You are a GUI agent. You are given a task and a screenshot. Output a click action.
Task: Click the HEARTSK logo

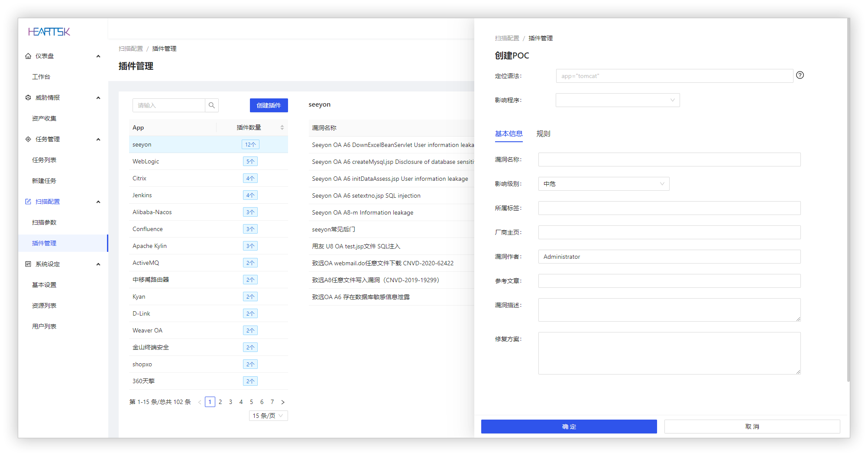49,32
